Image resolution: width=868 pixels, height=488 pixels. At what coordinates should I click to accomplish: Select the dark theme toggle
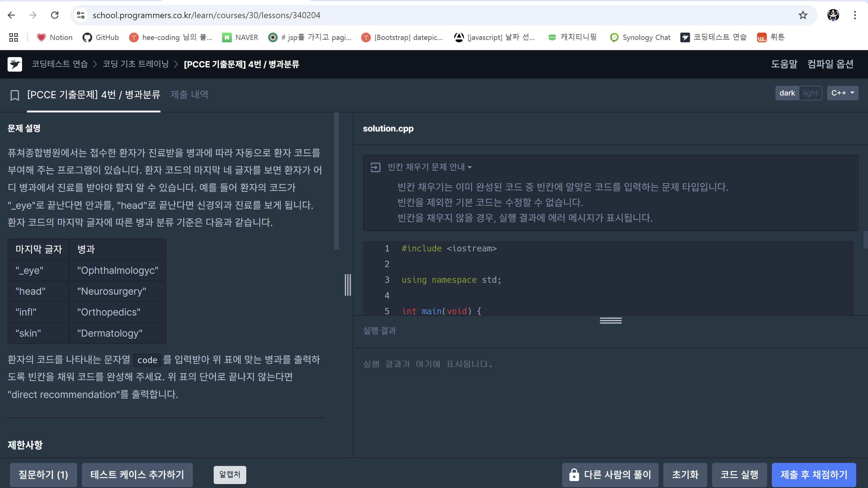click(x=787, y=93)
